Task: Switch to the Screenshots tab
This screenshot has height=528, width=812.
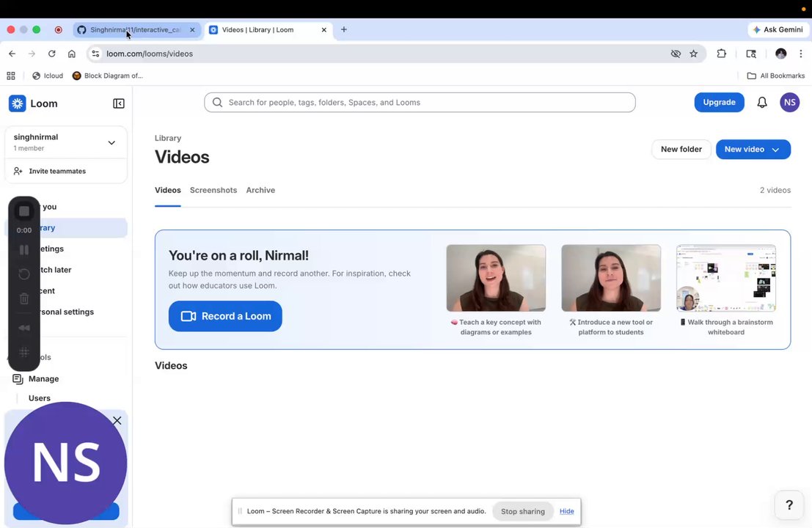Action: (x=213, y=190)
